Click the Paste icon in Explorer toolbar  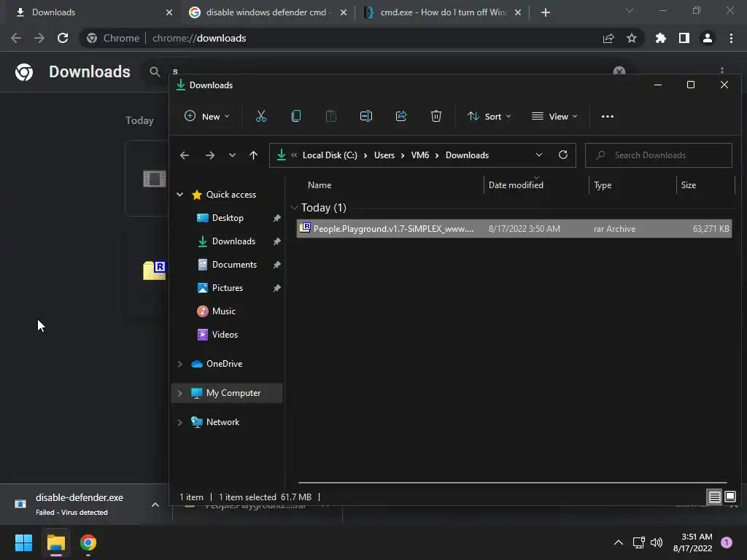331,116
